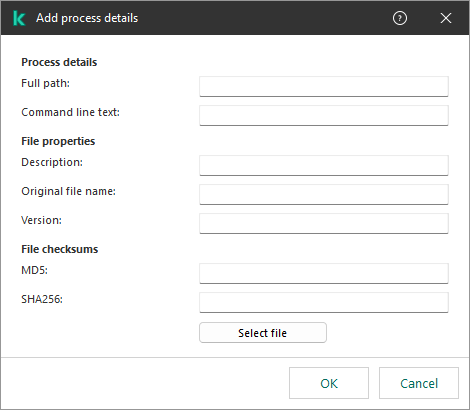470x410 pixels.
Task: Click into the Description field
Action: 324,166
